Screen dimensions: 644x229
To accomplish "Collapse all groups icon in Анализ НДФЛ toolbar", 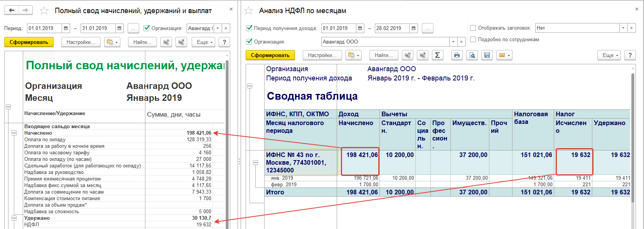I will click(x=408, y=55).
